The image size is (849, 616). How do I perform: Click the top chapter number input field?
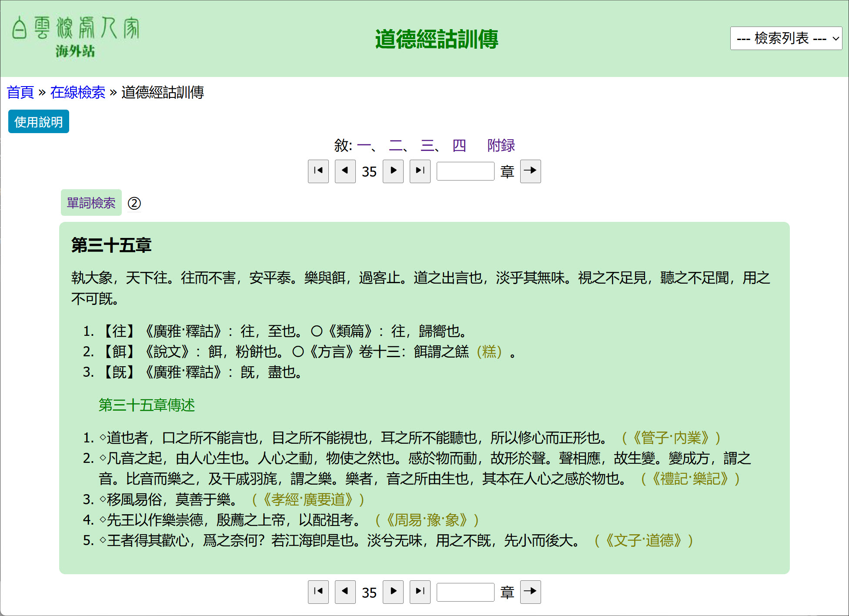point(465,171)
